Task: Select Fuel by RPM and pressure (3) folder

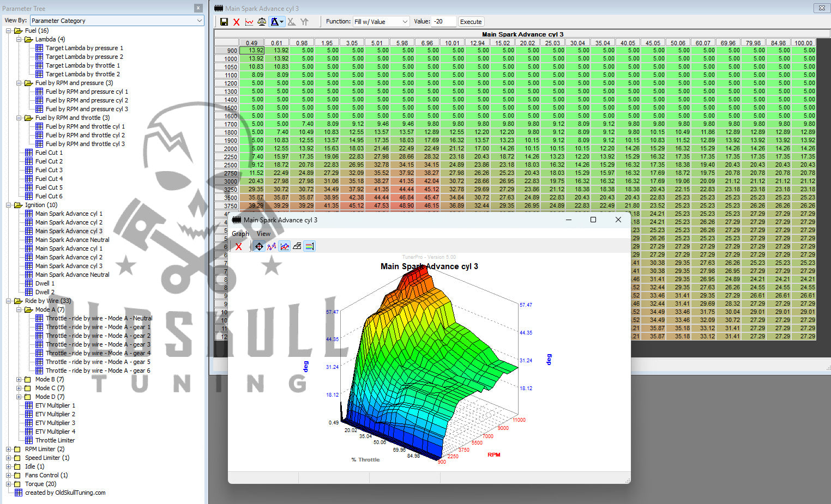Action: 74,83
